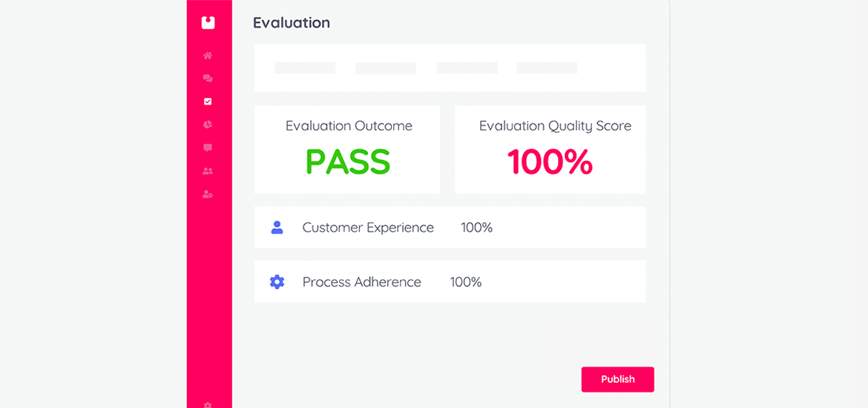Select the third placeholder tab in the top bar
This screenshot has width=868, height=408.
(x=467, y=68)
